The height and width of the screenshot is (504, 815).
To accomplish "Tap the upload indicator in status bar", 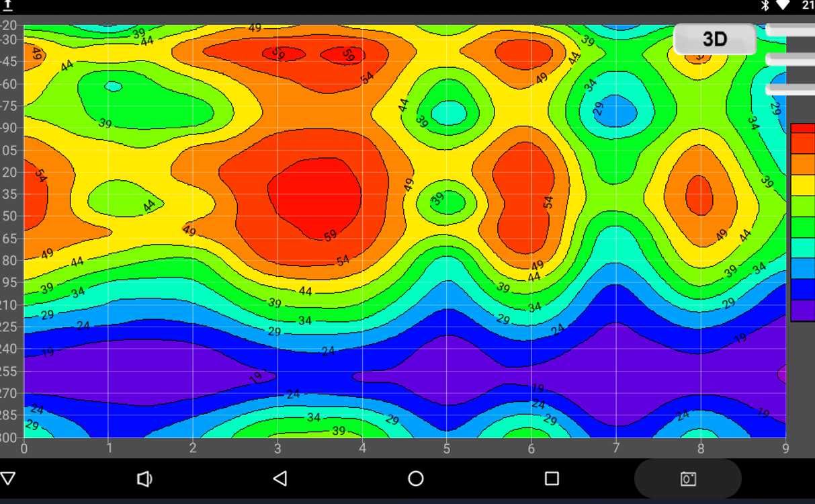I will pos(8,6).
